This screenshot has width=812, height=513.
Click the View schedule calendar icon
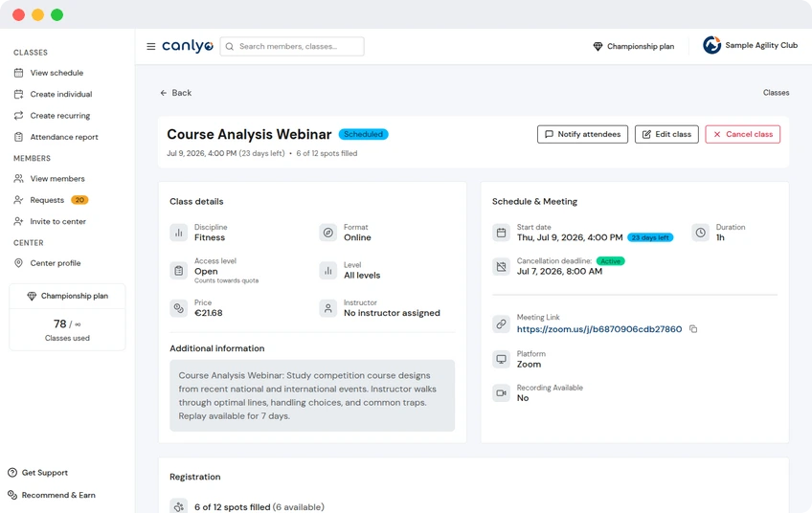click(x=18, y=73)
